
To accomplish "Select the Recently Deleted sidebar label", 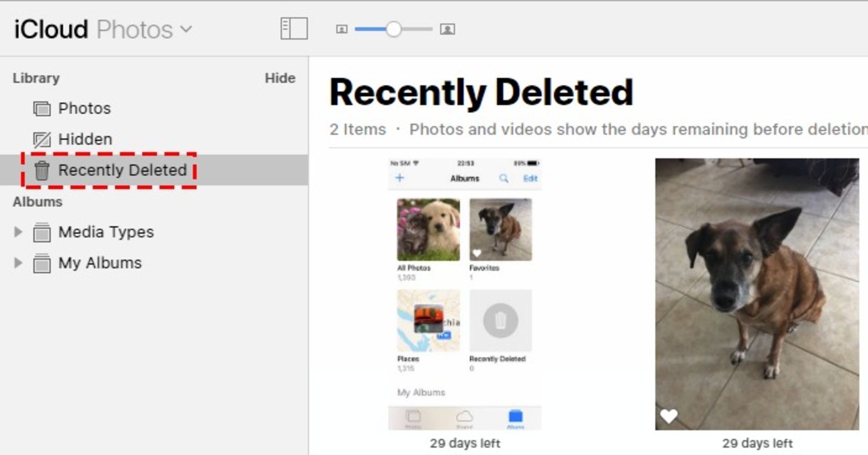I will 123,170.
